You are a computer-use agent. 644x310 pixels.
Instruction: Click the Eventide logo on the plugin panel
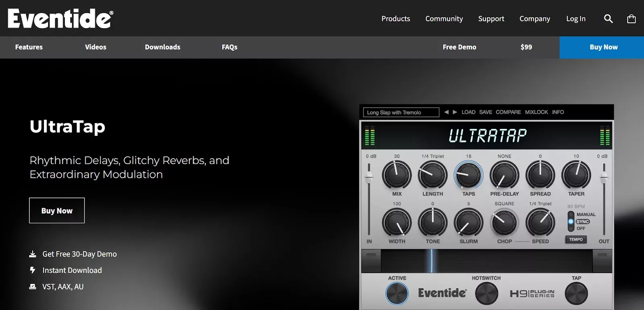click(x=442, y=293)
